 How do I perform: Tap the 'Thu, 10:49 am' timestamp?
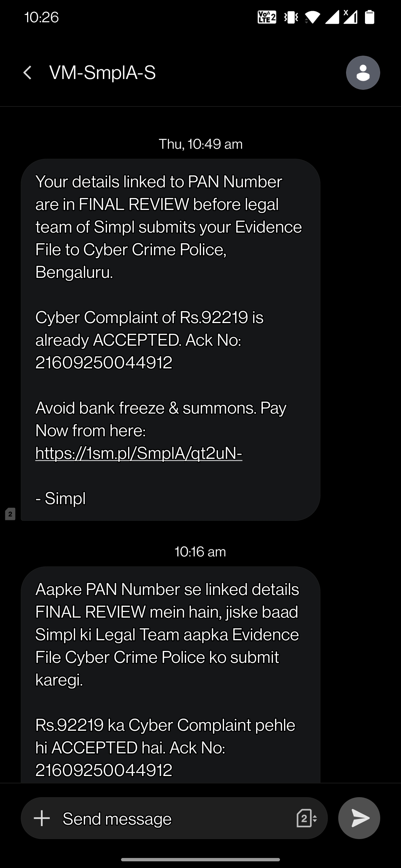point(200,144)
